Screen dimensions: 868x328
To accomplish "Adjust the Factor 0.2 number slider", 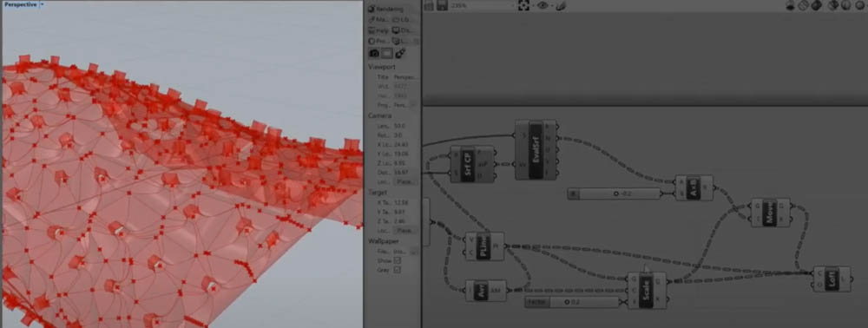I will [572, 302].
